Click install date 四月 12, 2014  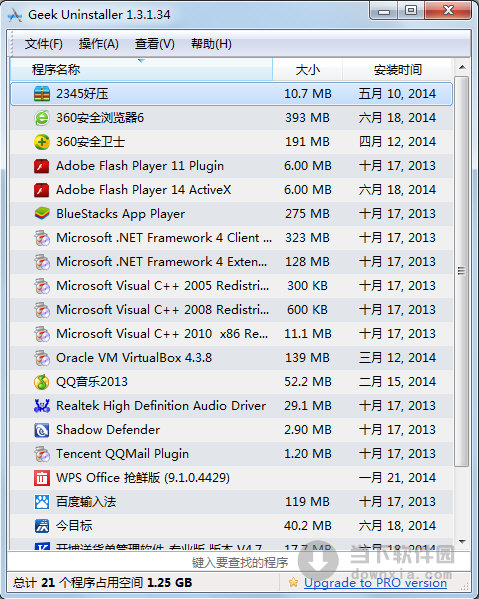(397, 142)
